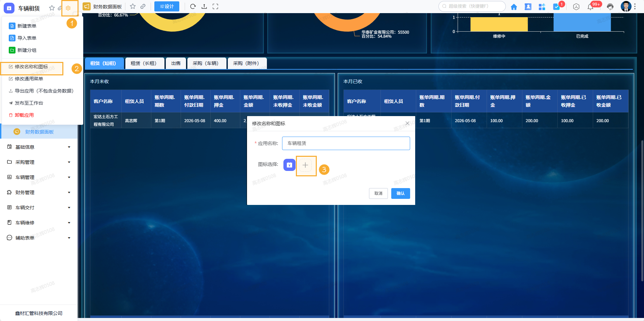This screenshot has width=644, height=321.
Task: Expand the 车辆交付 menu arrow
Action: (69, 208)
